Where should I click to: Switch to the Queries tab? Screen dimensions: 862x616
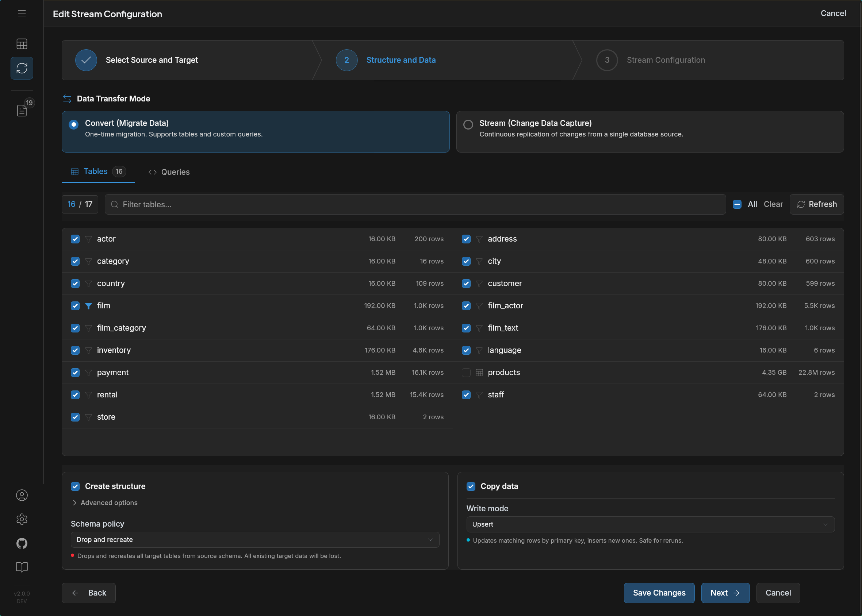pyautogui.click(x=169, y=172)
